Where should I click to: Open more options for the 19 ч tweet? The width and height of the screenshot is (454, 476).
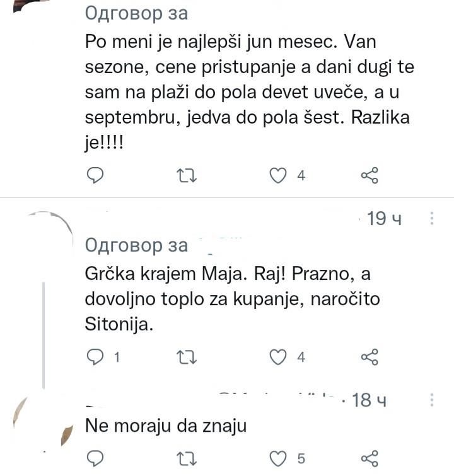pyautogui.click(x=432, y=219)
